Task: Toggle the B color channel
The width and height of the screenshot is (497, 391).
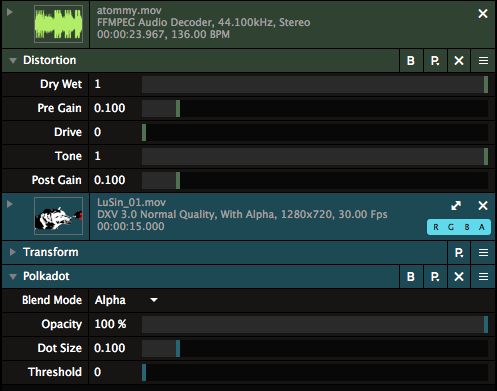Action: pyautogui.click(x=467, y=227)
